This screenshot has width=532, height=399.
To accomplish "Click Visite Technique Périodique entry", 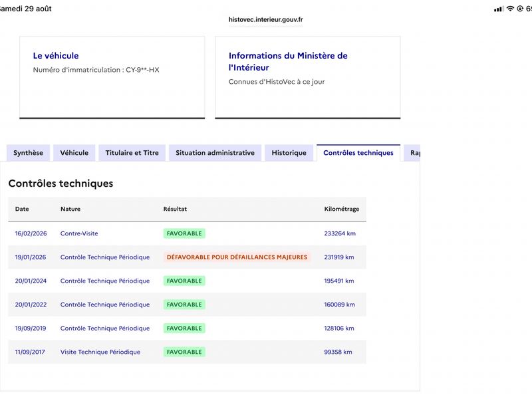I will [100, 352].
